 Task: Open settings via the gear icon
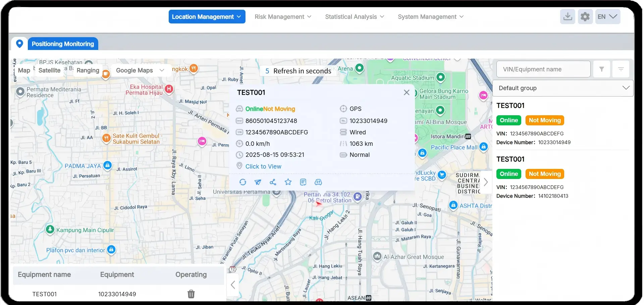(x=585, y=17)
